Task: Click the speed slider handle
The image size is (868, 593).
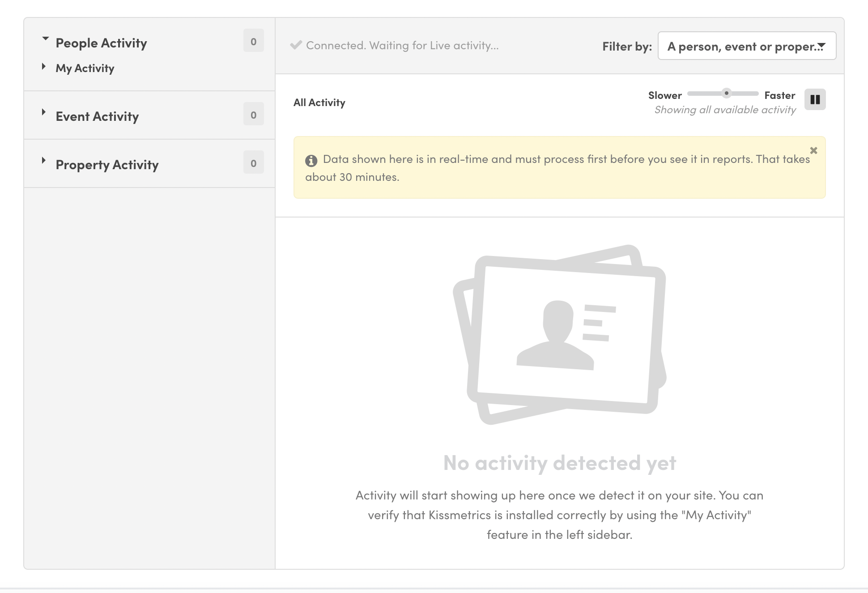Action: pyautogui.click(x=726, y=94)
